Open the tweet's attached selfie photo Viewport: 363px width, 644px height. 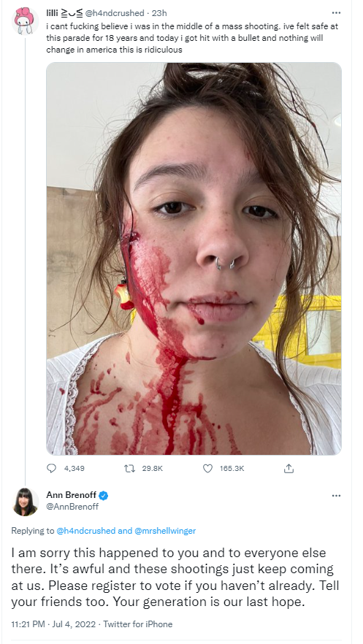click(x=194, y=258)
